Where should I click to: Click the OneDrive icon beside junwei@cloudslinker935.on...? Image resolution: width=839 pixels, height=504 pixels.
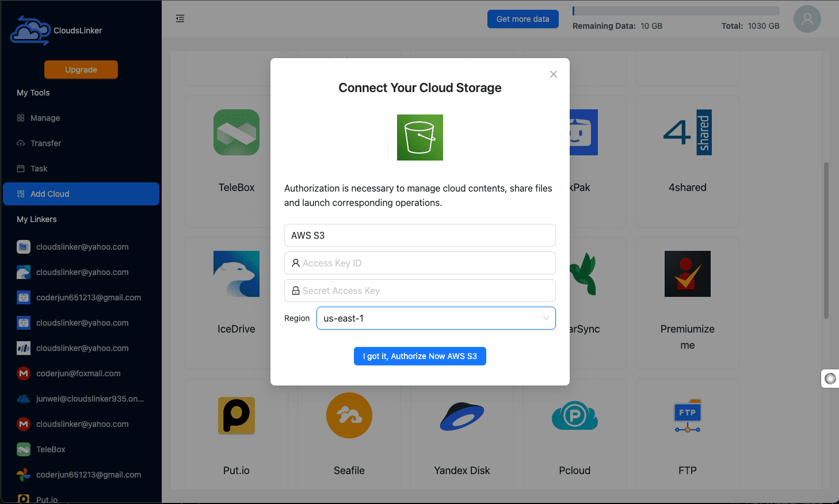(24, 399)
